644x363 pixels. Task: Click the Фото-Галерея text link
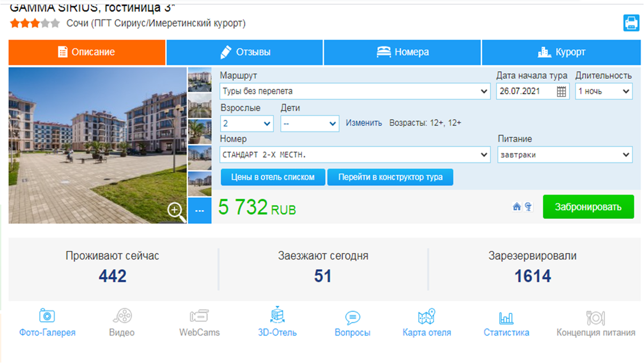(47, 332)
